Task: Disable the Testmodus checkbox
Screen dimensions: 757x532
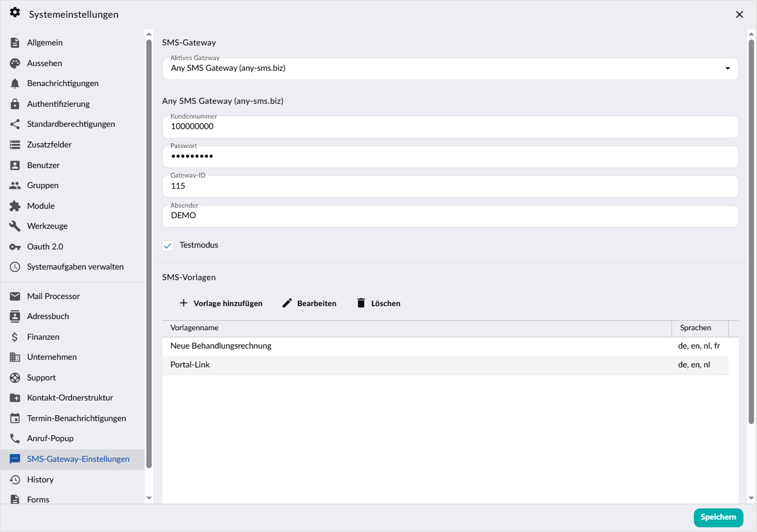Action: click(x=168, y=245)
